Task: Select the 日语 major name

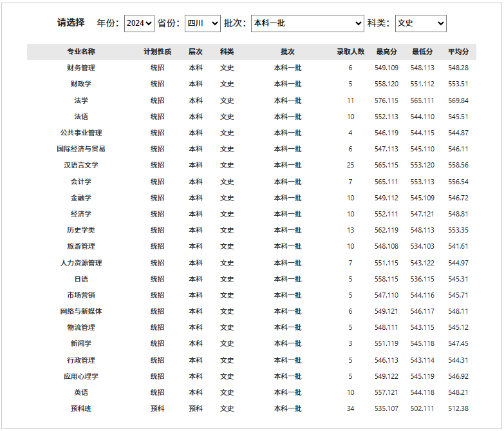Action: point(81,279)
